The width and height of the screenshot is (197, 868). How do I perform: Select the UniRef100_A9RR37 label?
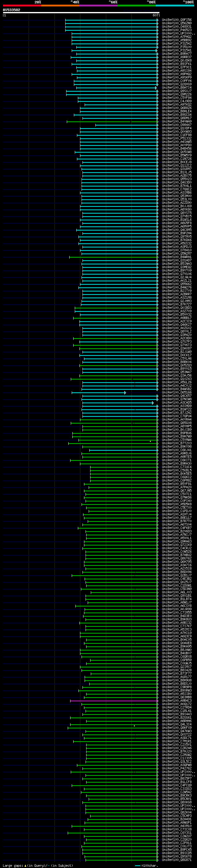click(x=177, y=57)
